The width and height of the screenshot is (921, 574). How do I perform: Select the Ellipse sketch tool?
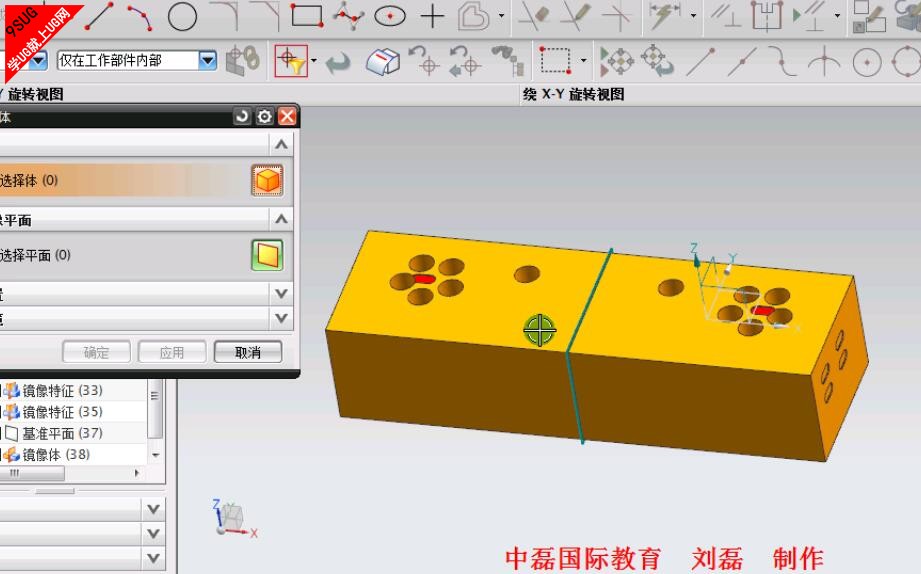(390, 16)
